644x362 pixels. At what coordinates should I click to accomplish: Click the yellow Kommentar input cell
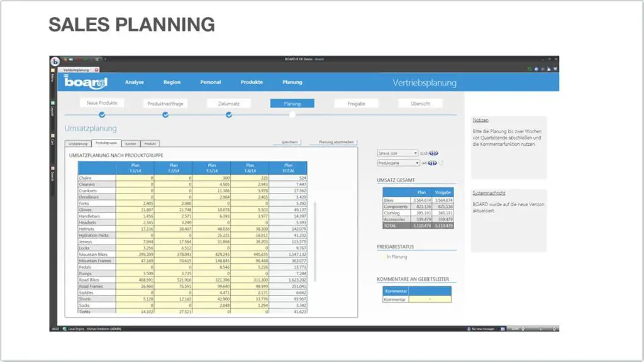(x=430, y=299)
